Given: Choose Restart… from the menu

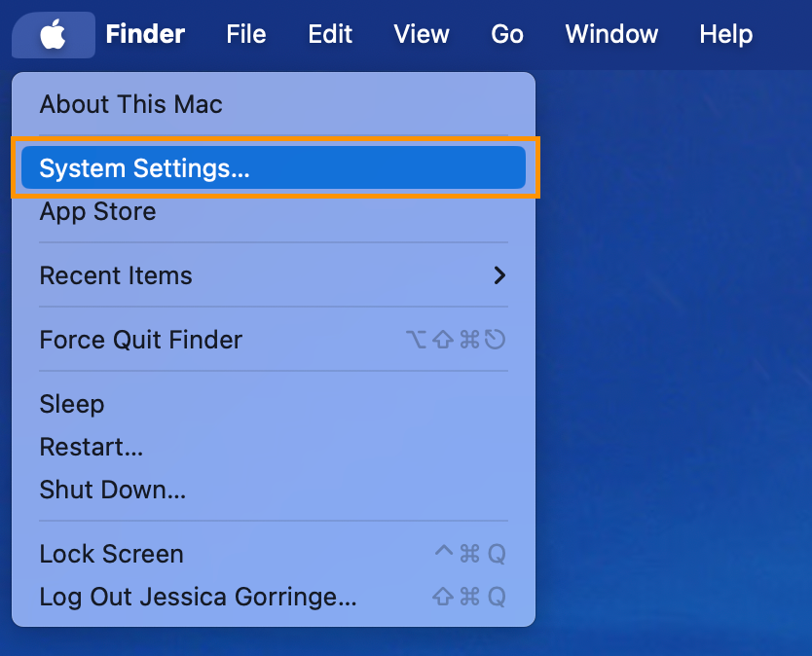Looking at the screenshot, I should click(x=274, y=447).
